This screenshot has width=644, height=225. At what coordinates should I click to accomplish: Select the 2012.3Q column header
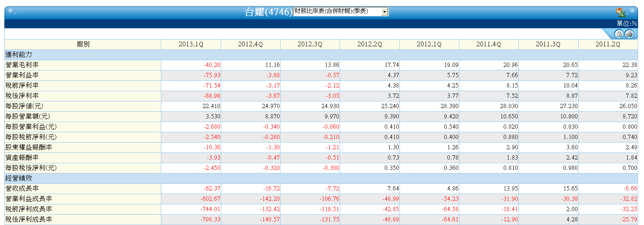click(x=310, y=44)
